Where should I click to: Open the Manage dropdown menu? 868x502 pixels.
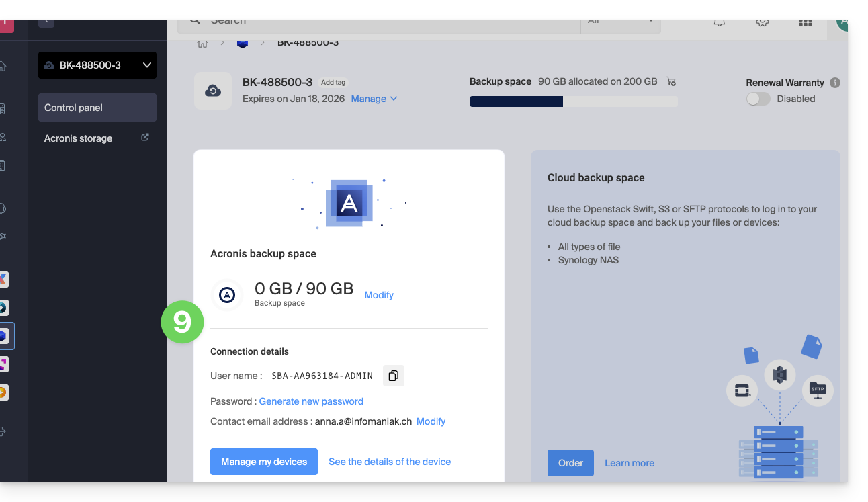click(374, 99)
